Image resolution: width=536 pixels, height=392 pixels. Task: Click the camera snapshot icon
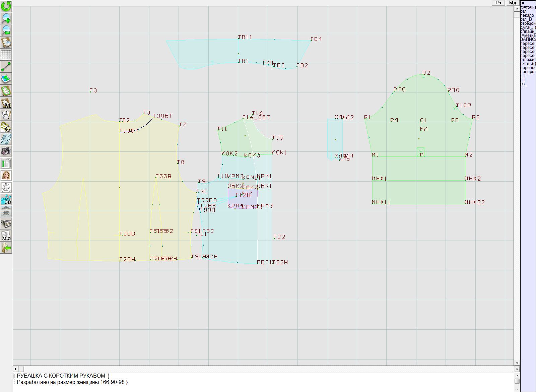(6, 151)
